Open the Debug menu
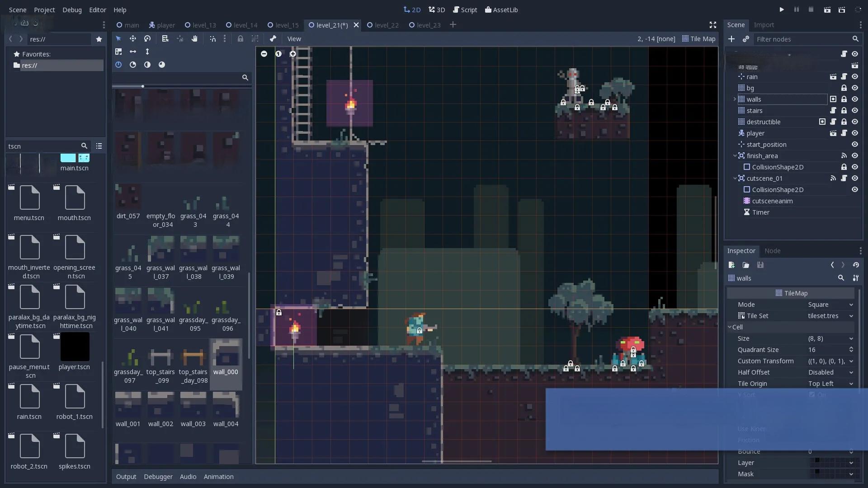This screenshot has height=488, width=868. [x=72, y=10]
